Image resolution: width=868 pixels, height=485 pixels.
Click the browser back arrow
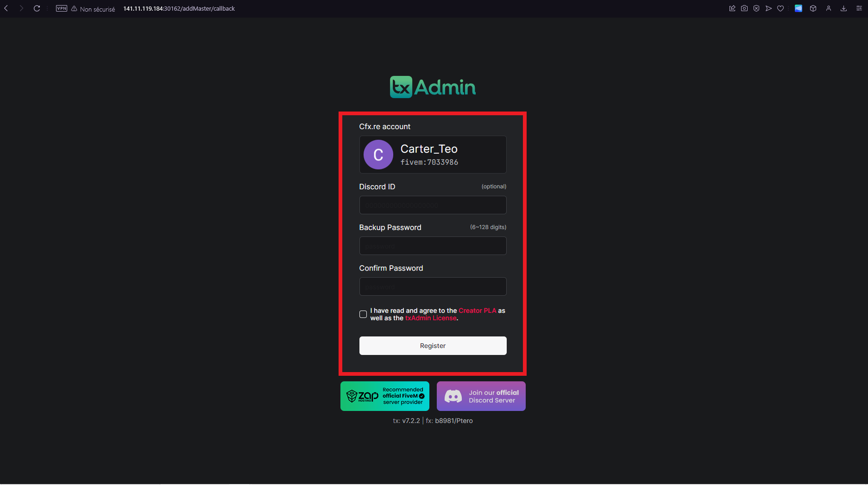6,8
